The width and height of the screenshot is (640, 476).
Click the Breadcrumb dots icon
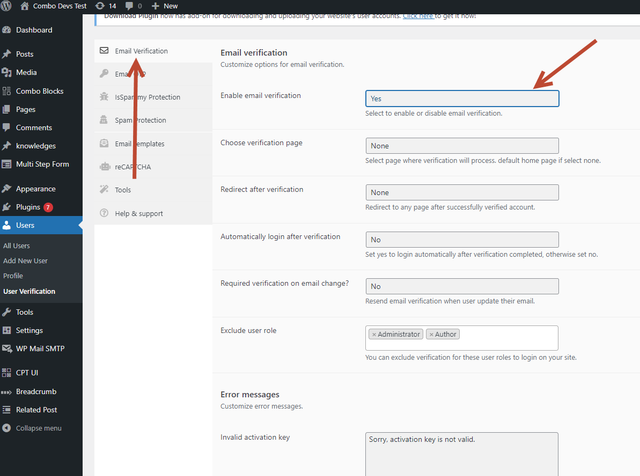(x=7, y=392)
